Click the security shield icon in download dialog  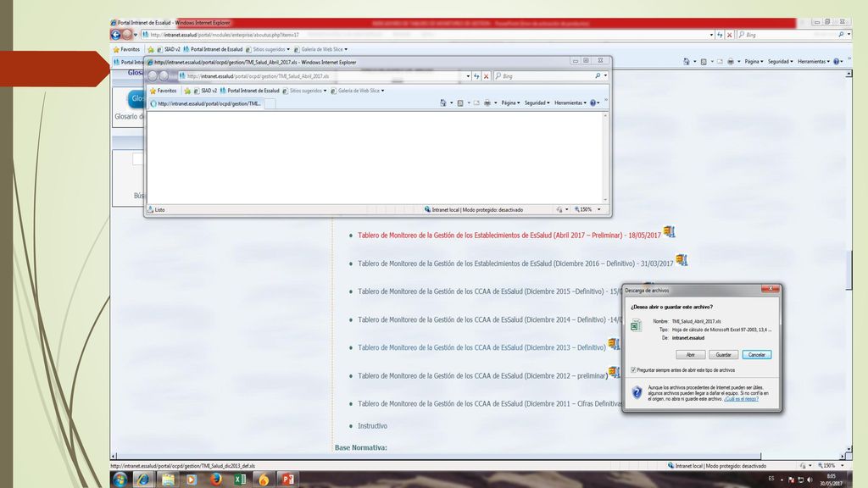pos(637,392)
